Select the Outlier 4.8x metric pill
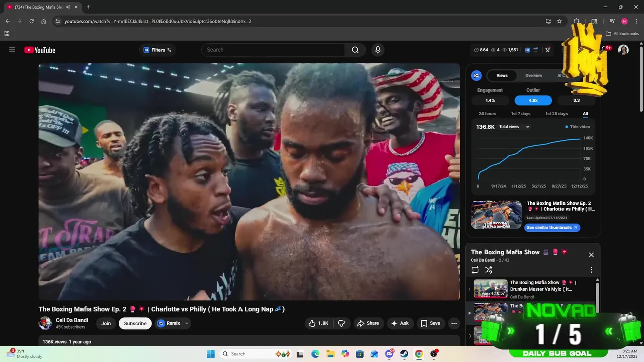 533,100
